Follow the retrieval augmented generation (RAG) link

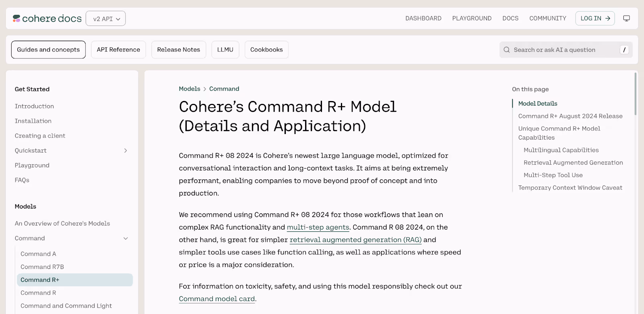click(355, 240)
